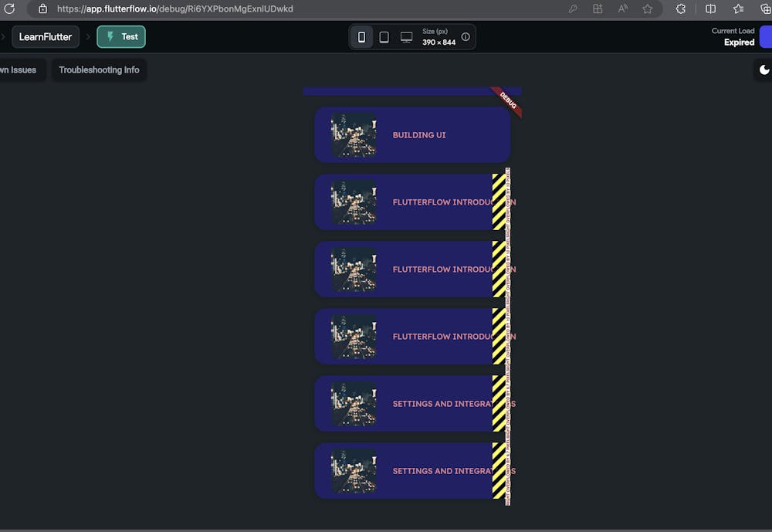Open the Known Issues tab

click(x=19, y=70)
